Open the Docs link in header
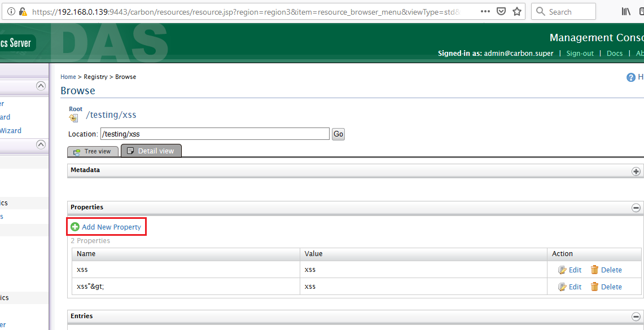This screenshot has width=644, height=330. pyautogui.click(x=615, y=54)
